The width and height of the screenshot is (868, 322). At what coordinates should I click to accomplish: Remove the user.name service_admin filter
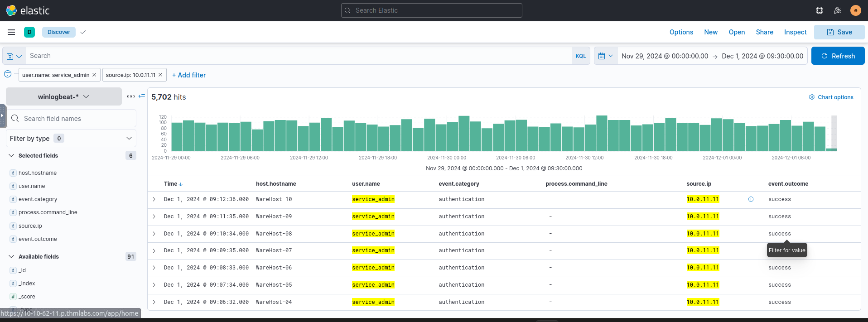94,75
